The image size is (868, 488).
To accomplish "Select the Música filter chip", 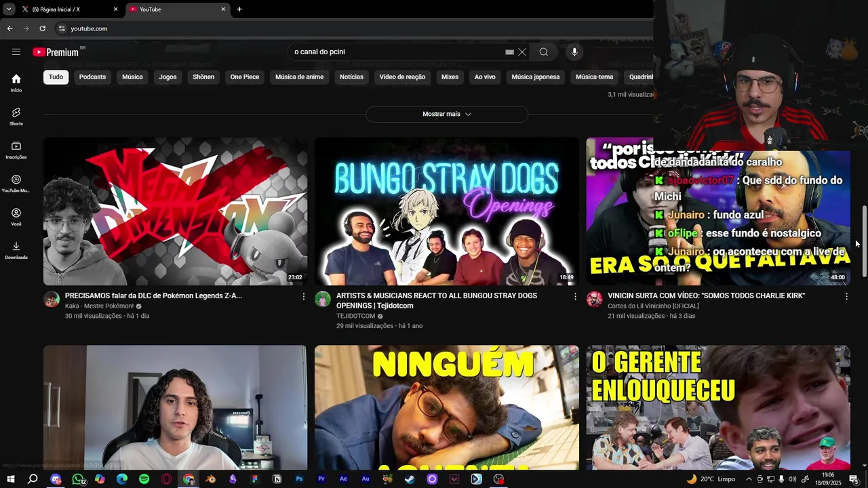I will (x=132, y=77).
